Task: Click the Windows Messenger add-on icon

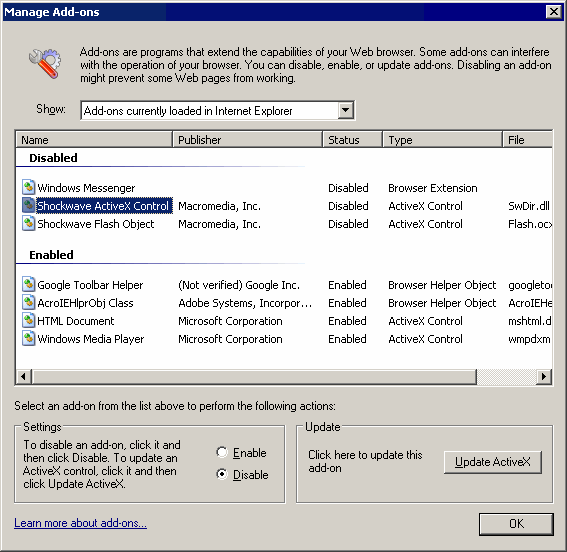Action: [x=29, y=187]
